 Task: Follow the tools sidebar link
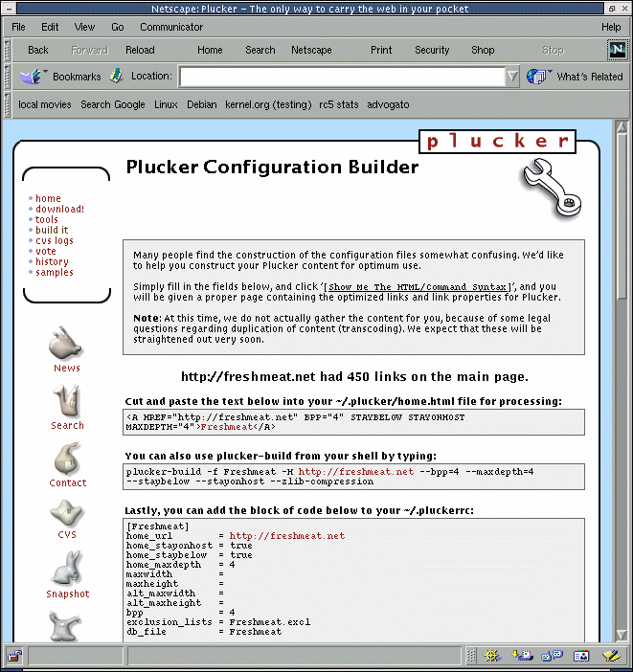[x=46, y=219]
